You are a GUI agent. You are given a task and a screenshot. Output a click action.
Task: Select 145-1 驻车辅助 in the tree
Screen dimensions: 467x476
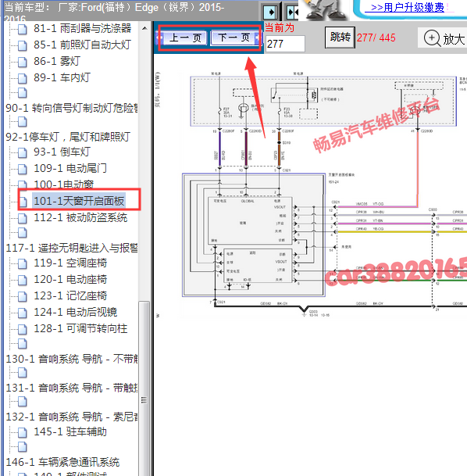(70, 431)
